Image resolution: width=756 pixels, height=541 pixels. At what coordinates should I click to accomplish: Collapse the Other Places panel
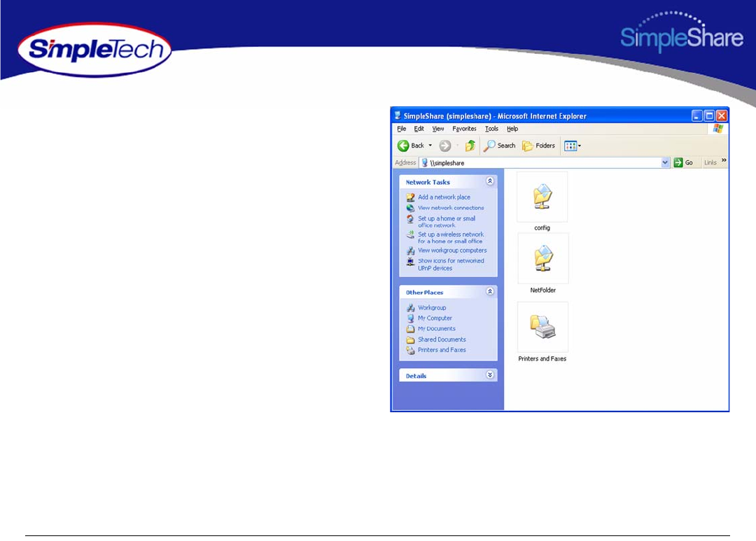[x=490, y=292]
